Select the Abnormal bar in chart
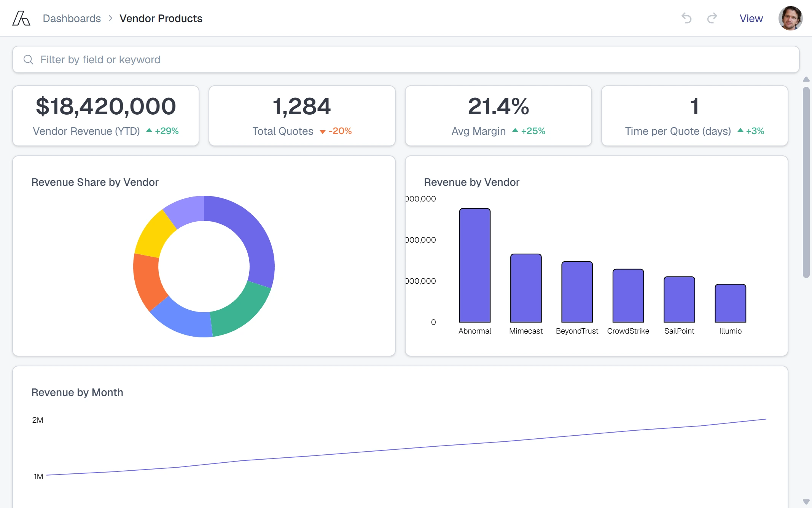 pos(475,265)
